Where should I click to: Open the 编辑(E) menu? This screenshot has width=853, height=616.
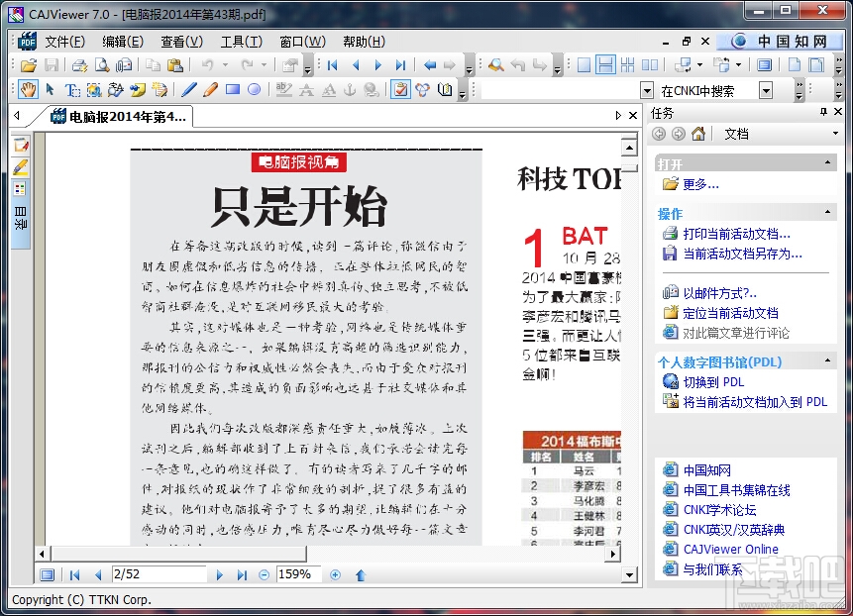click(123, 42)
